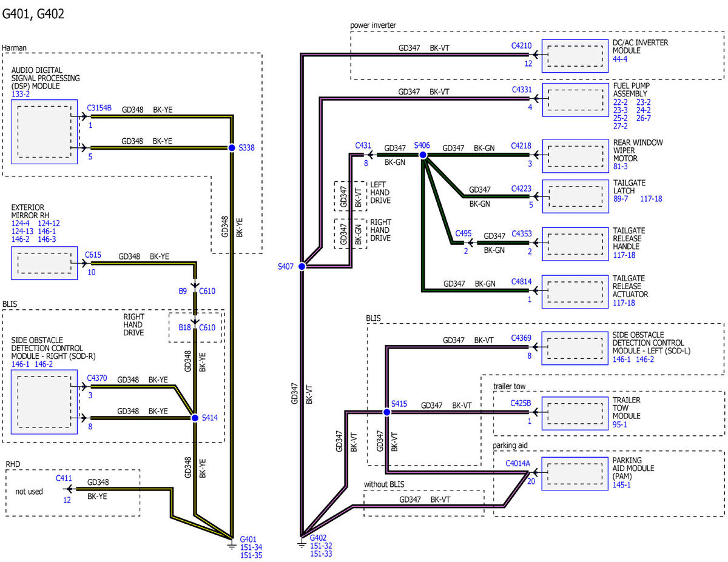The width and height of the screenshot is (728, 562).
Task: Select the "not used" text in RHD box
Action: coord(29,491)
